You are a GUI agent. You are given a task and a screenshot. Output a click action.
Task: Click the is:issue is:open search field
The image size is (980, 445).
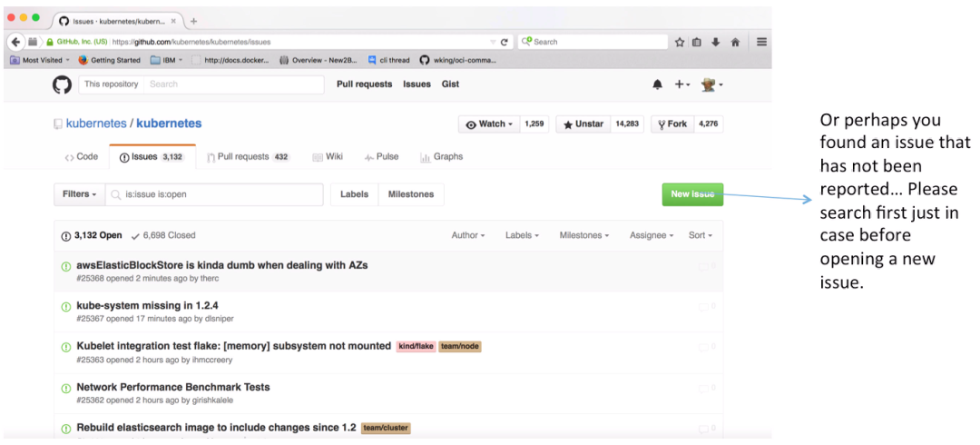(x=218, y=194)
